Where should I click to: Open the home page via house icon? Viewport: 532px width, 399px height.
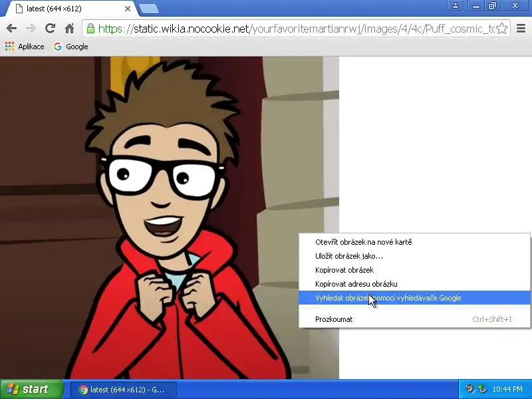tap(70, 29)
